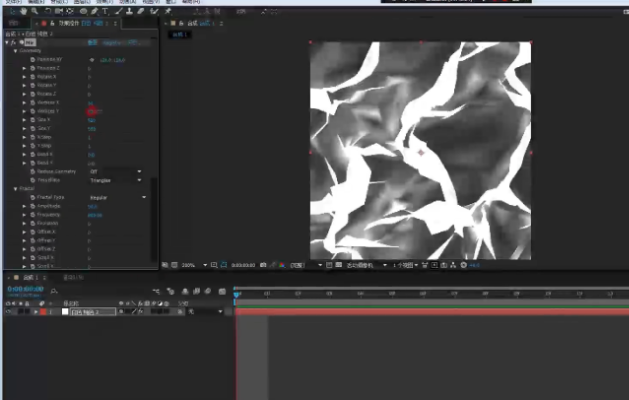The image size is (629, 400).
Task: Select the Pen tool
Action: click(x=95, y=11)
